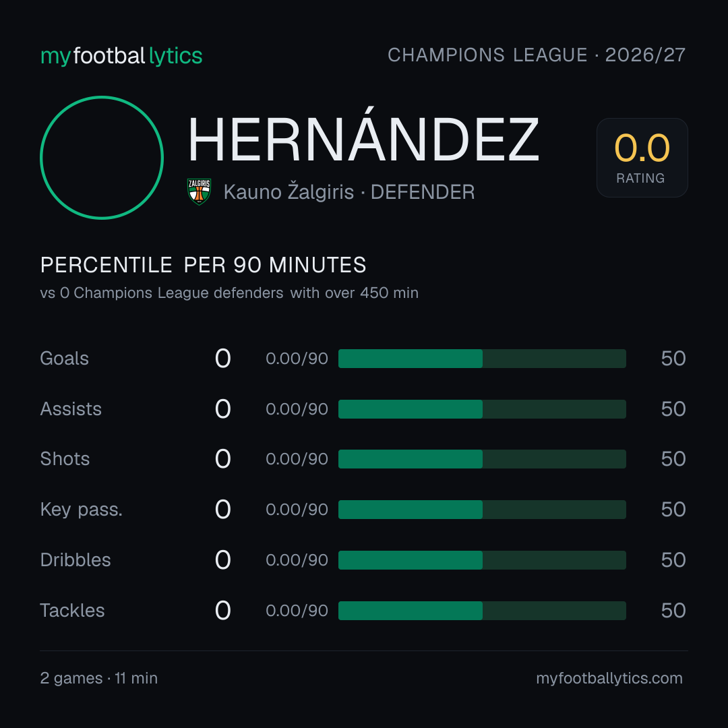Click the Kauno Žalgiris · DEFENDER subtitle
The height and width of the screenshot is (728, 728).
pyautogui.click(x=349, y=191)
